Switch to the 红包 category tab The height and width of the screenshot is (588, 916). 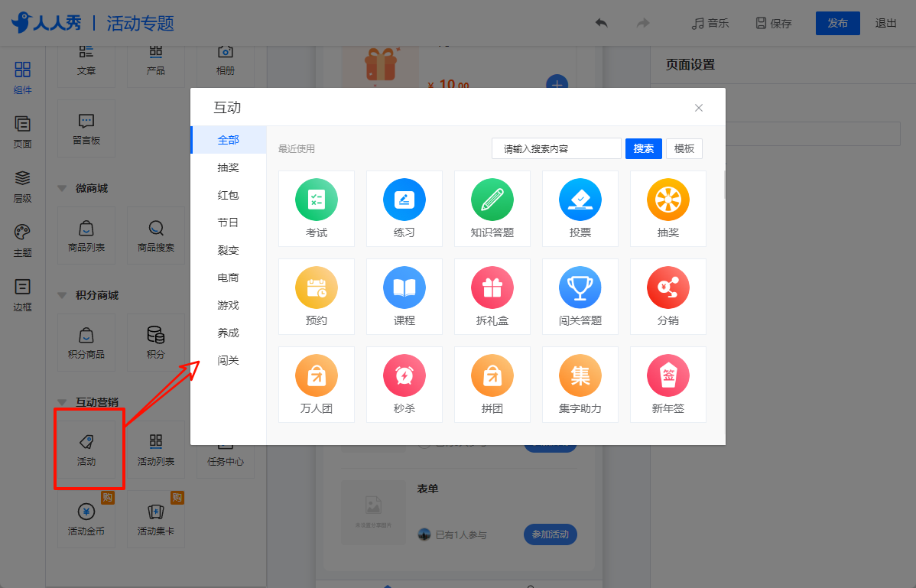[x=229, y=195]
